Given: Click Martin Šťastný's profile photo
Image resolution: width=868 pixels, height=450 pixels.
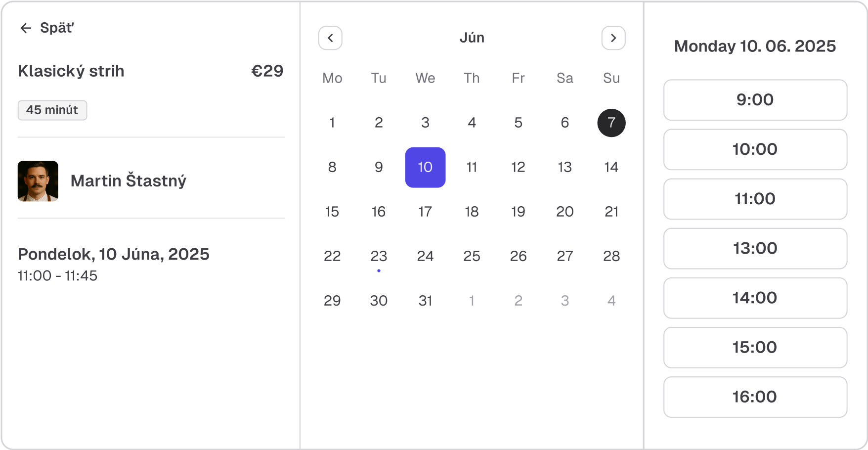Looking at the screenshot, I should (38, 181).
